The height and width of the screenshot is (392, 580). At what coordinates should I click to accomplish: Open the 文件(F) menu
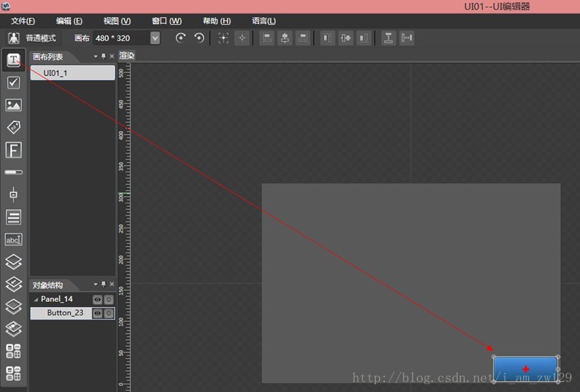pos(23,21)
